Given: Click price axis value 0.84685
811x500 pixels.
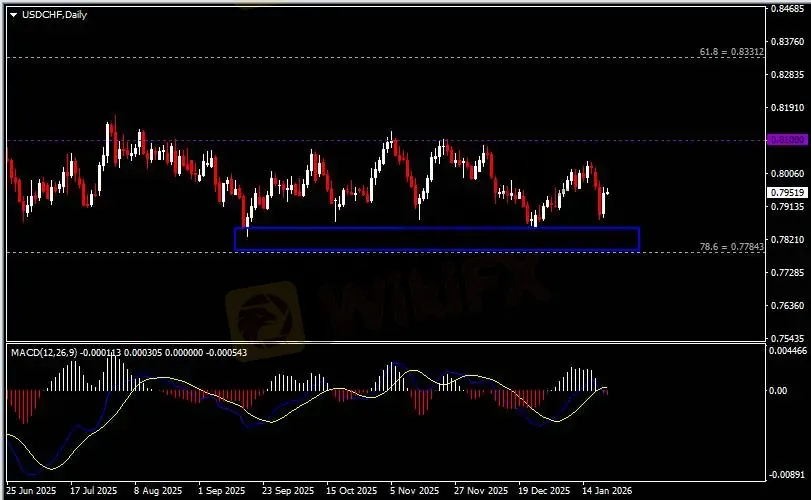Looking at the screenshot, I should (x=787, y=8).
